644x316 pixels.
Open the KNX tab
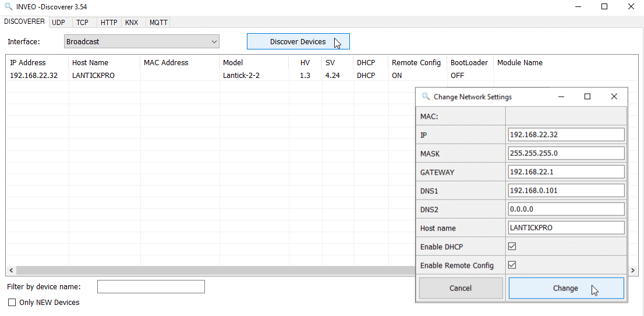pos(132,23)
